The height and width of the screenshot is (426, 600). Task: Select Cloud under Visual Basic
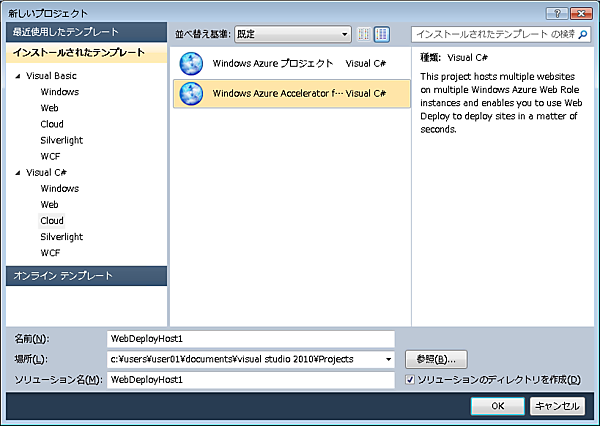(52, 124)
